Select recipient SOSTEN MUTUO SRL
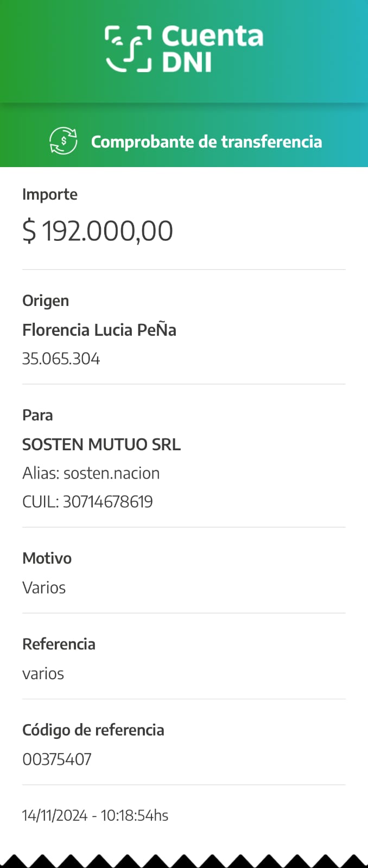 [101, 444]
